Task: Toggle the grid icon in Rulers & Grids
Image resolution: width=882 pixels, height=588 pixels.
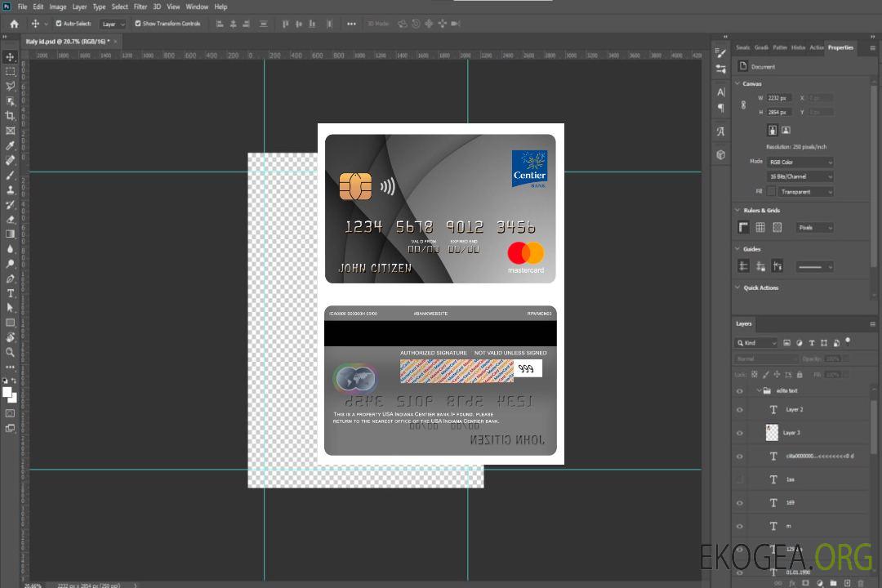Action: [x=760, y=227]
